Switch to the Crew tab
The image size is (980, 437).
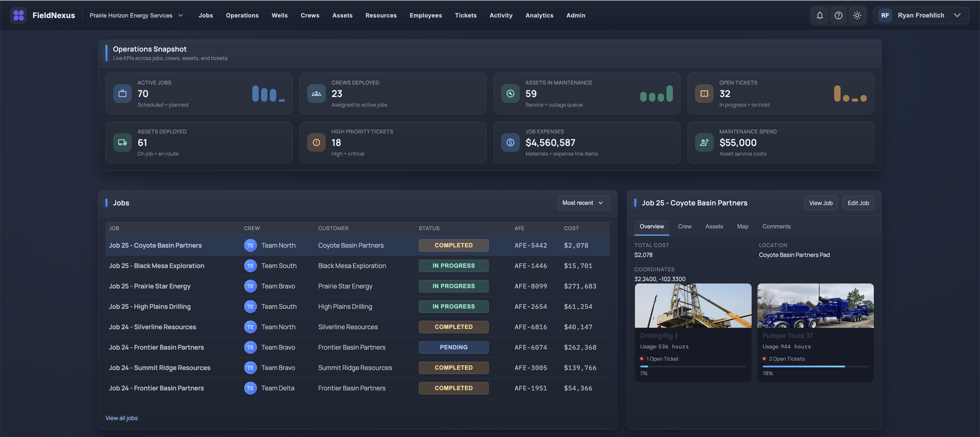coord(685,226)
